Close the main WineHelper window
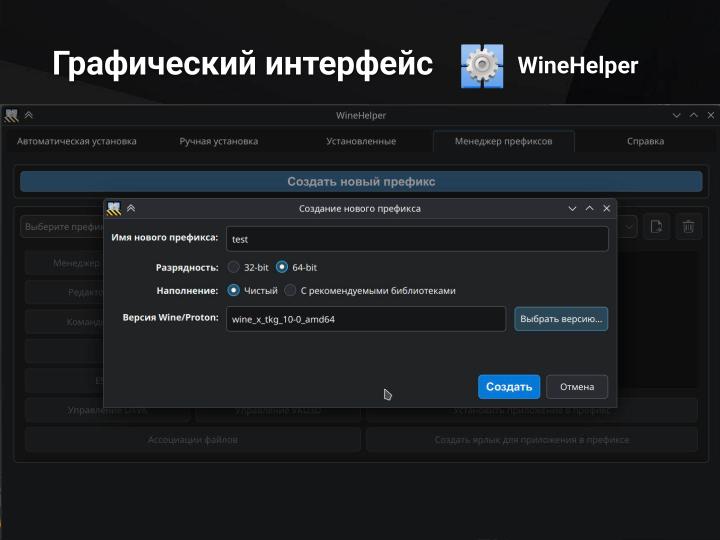720x540 pixels. [x=711, y=115]
